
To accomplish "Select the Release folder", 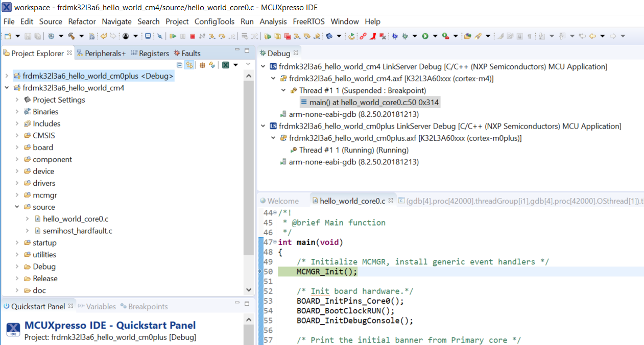I will click(x=40, y=278).
